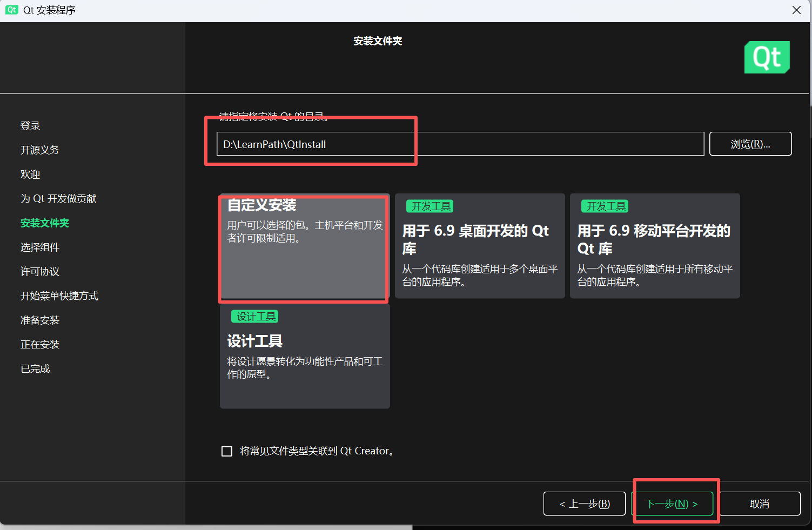Select 用于 6.9 移动平台开发的 Qt 库 option
The width and height of the screenshot is (812, 530).
pos(654,246)
